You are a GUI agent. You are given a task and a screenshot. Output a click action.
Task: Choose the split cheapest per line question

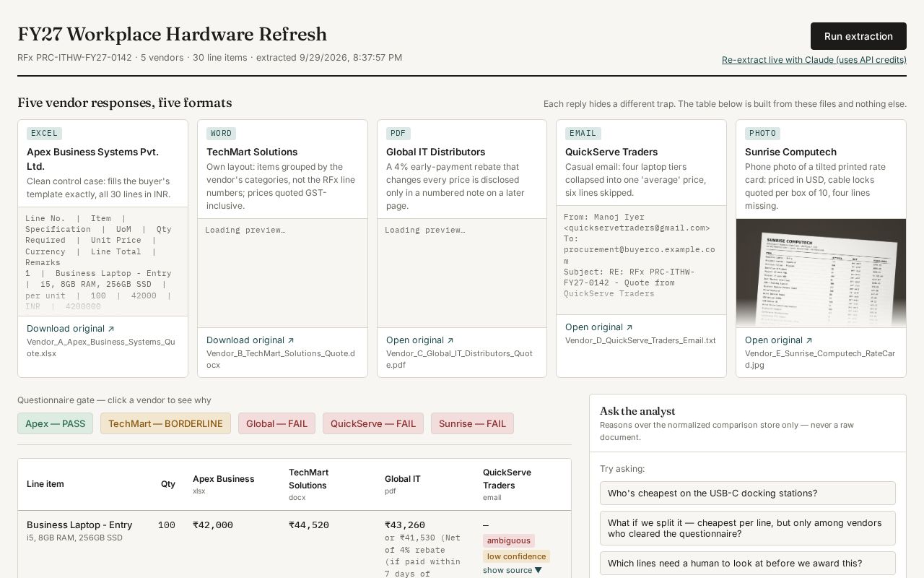pos(748,528)
